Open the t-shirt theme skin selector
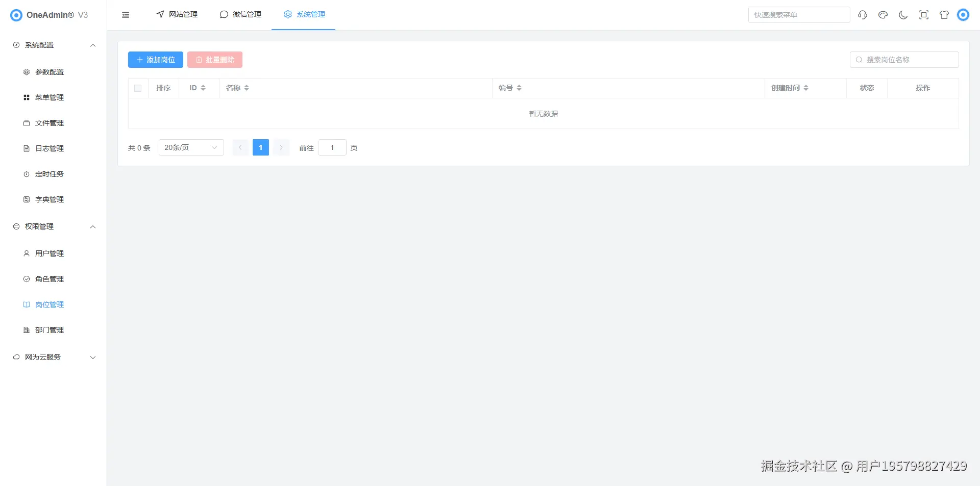Screen dimensions: 980x486 (x=944, y=15)
